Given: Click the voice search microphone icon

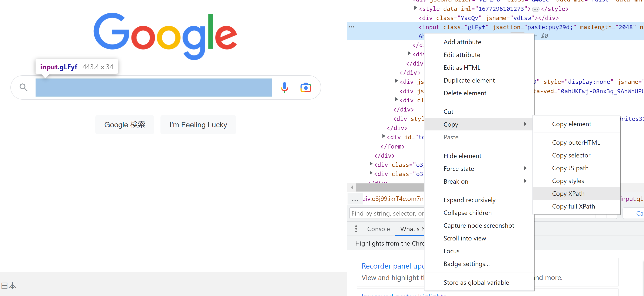Looking at the screenshot, I should click(284, 87).
